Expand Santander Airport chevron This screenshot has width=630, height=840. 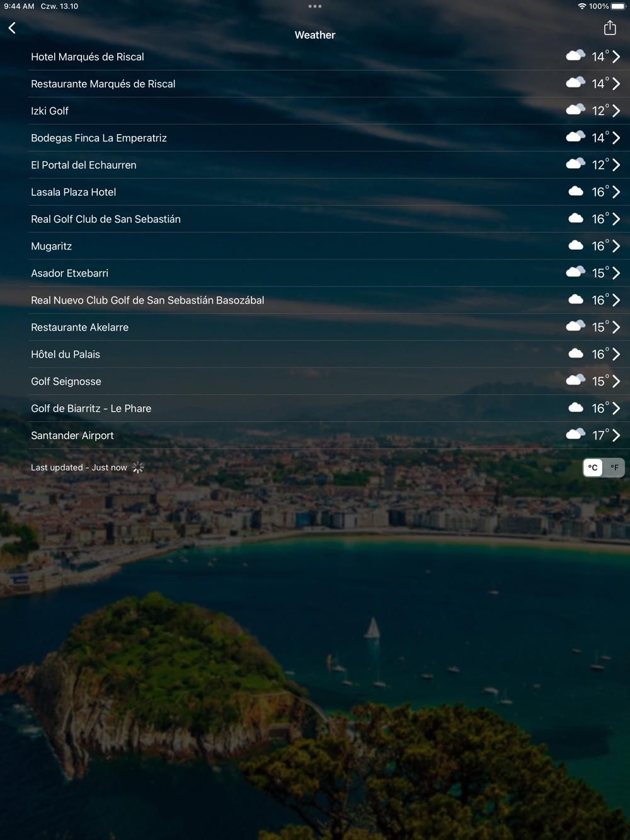point(616,436)
